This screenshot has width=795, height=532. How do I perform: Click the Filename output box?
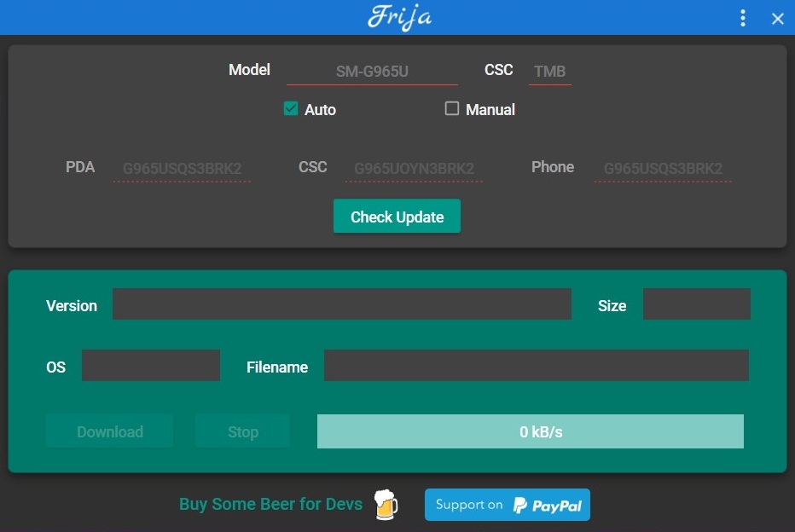coord(536,366)
